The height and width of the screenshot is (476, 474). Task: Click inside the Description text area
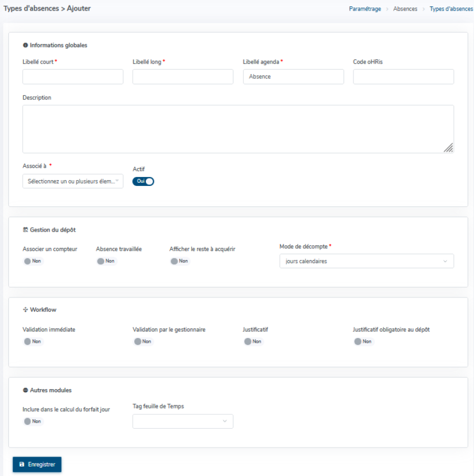click(x=238, y=129)
